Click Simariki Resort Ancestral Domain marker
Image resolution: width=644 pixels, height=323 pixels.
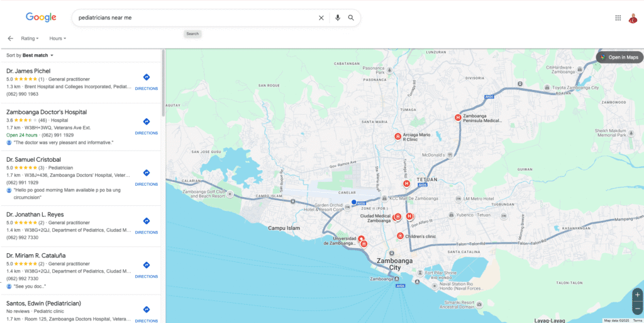(x=479, y=304)
